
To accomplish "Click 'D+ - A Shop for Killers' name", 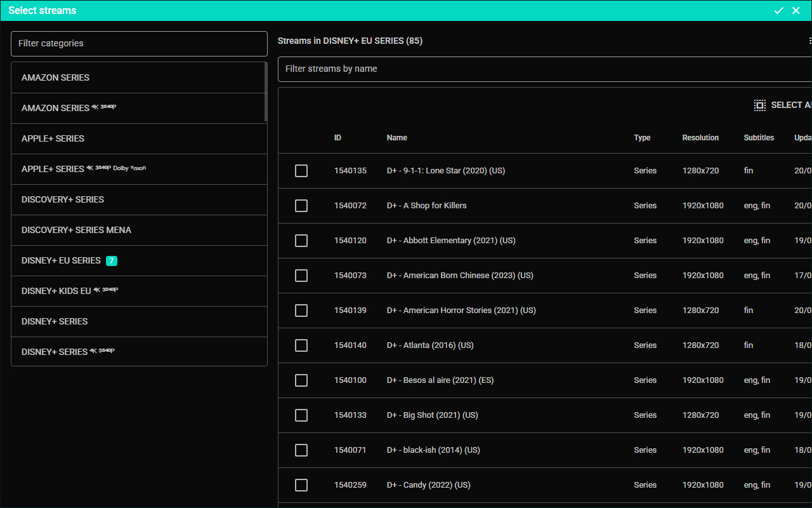I will click(x=426, y=206).
